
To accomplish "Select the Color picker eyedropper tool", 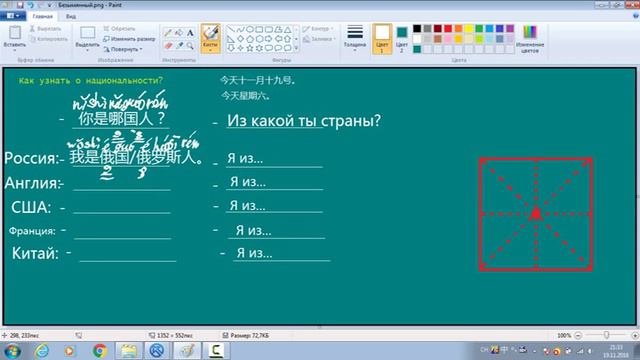I will click(x=179, y=46).
